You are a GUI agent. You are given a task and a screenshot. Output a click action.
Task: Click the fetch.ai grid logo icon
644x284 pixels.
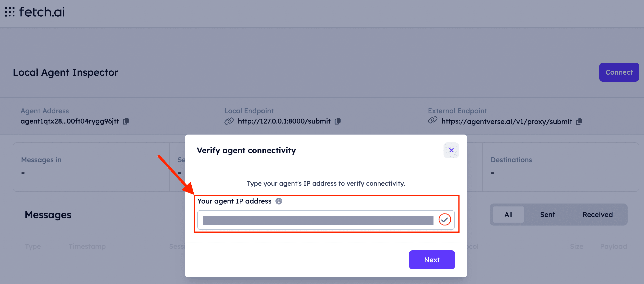coord(10,12)
